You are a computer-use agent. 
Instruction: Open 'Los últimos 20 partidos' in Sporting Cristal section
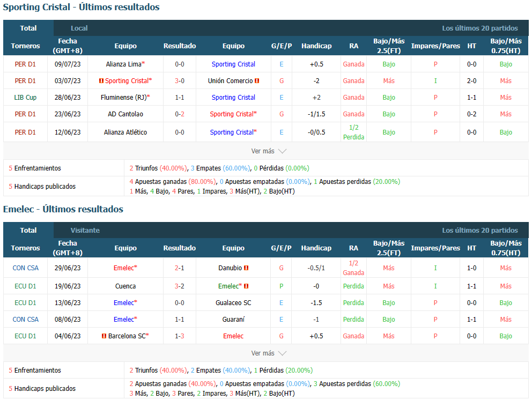click(x=480, y=28)
